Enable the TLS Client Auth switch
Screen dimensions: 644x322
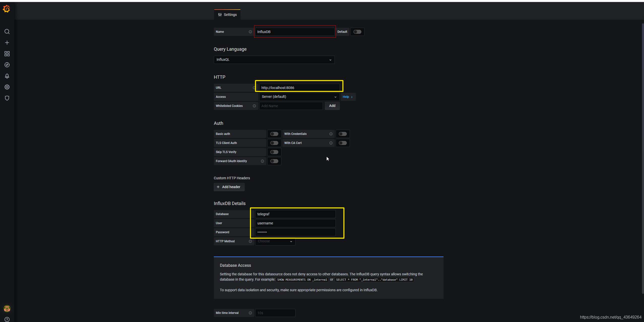[274, 143]
